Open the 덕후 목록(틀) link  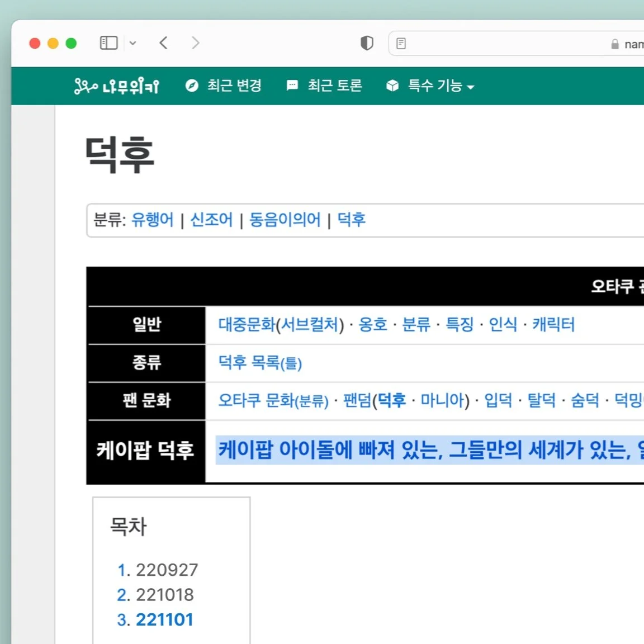259,363
